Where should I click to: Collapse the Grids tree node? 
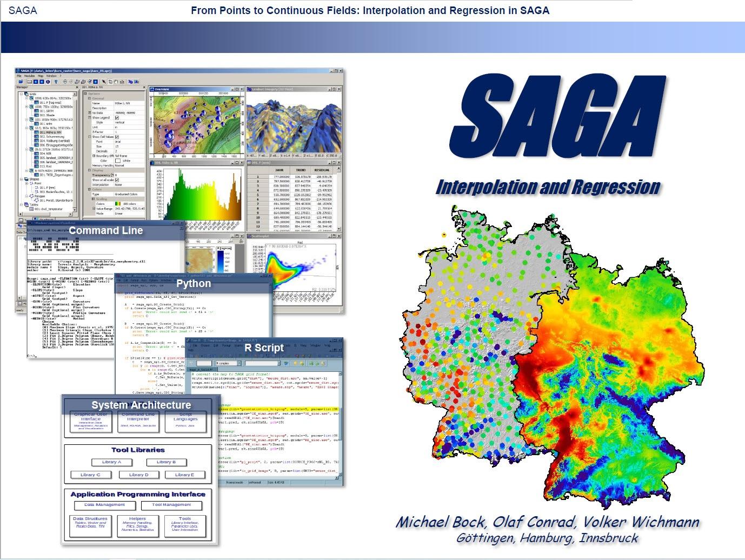(21, 94)
